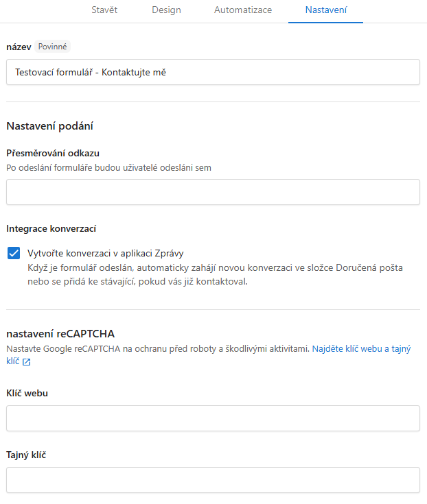This screenshot has width=427, height=504.
Task: Click the 'Najděte klíč webu a tajný klíč' link
Action: pos(361,349)
